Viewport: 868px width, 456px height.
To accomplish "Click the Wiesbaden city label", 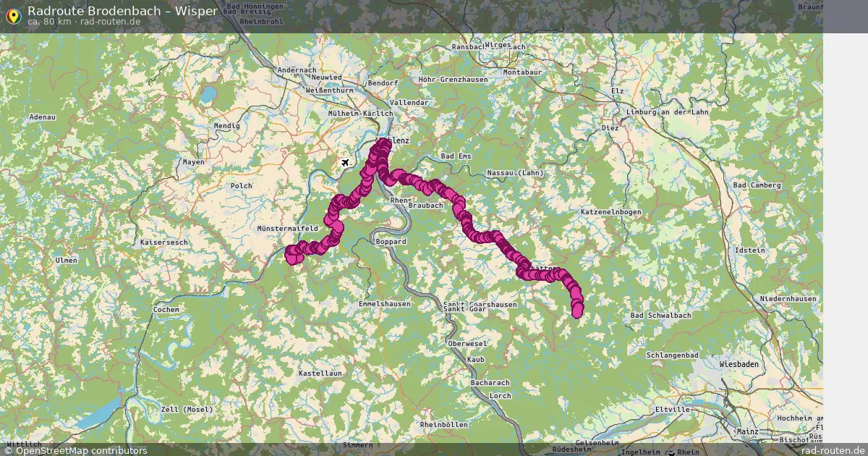I will [x=739, y=364].
